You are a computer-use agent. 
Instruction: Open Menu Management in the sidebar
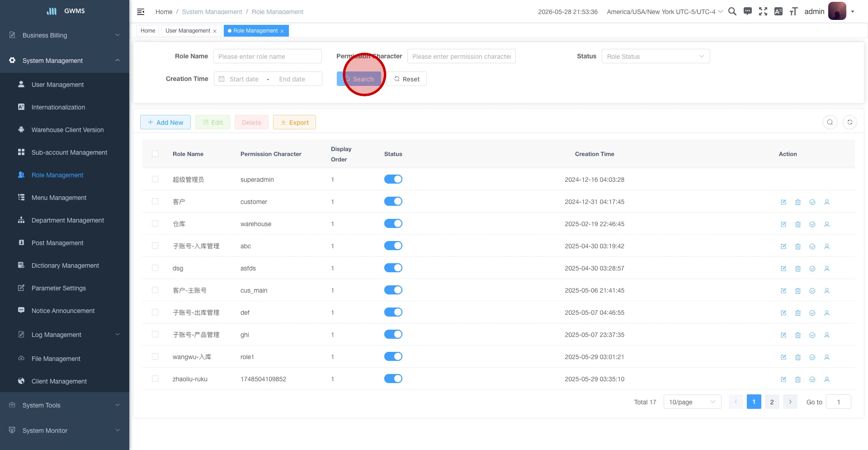65,198
